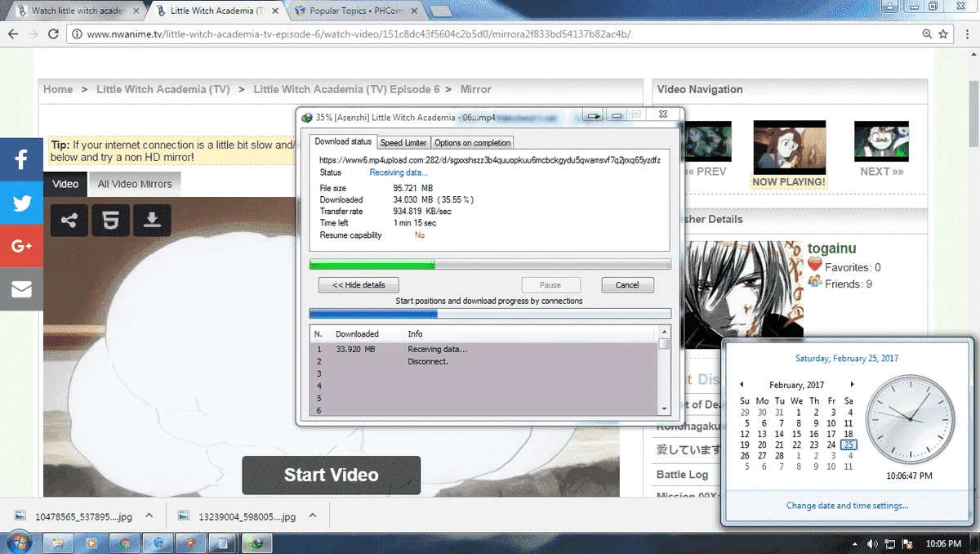Share the page on Facebook
Image resolution: width=980 pixels, height=554 pixels.
21,159
